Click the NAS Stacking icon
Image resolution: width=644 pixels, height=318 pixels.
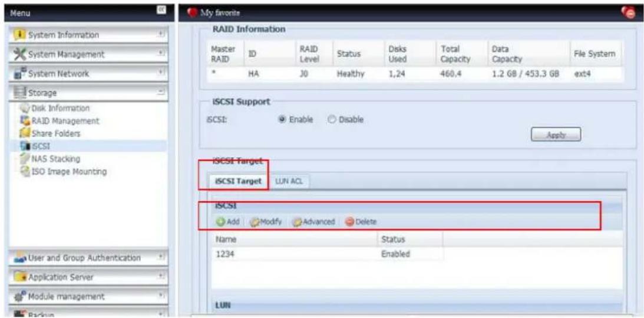(25, 159)
